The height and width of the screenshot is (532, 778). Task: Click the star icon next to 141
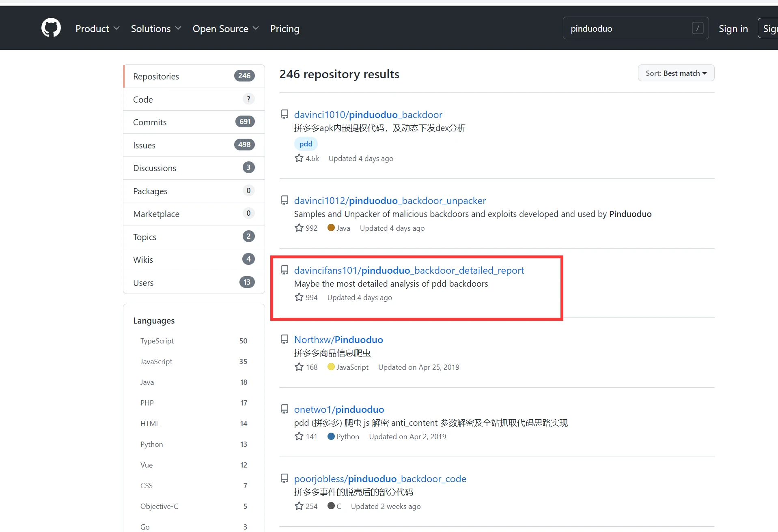coord(299,436)
